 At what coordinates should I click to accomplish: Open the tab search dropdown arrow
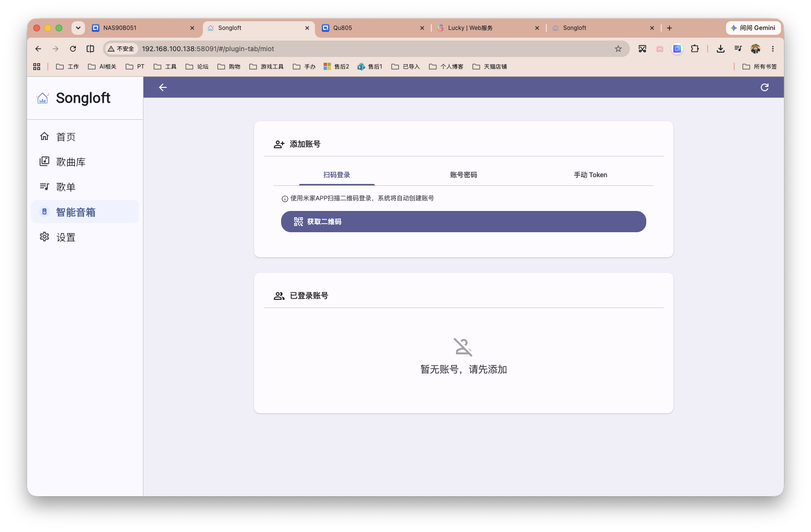(78, 28)
